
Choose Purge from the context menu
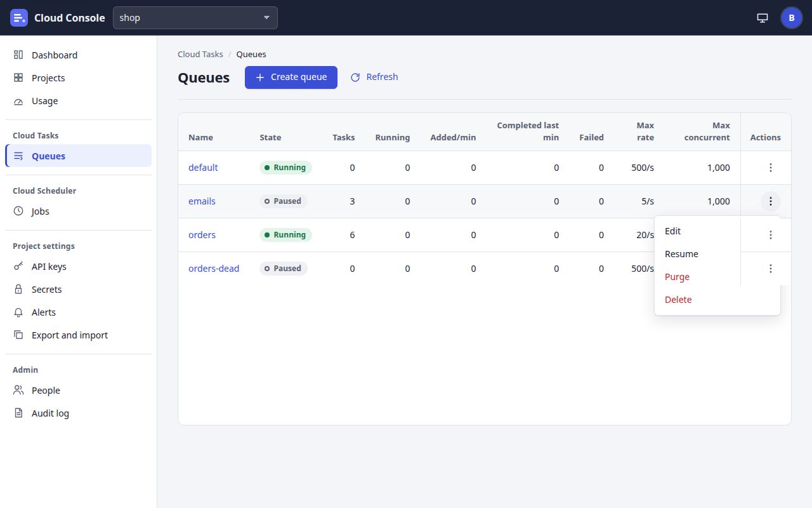[x=717, y=277]
